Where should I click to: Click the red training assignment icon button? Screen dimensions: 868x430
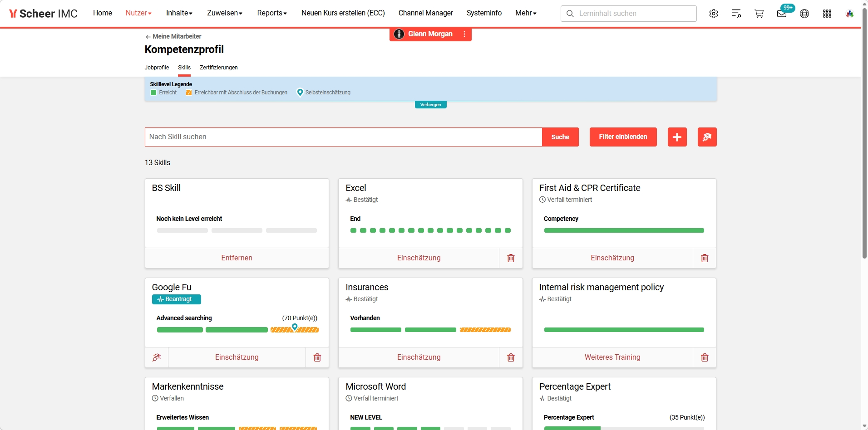[x=707, y=137]
